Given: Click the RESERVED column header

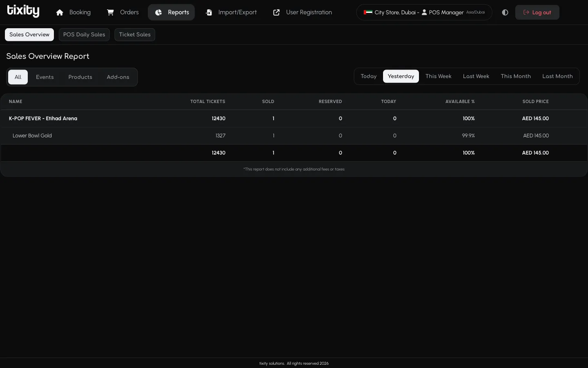Looking at the screenshot, I should [330, 101].
